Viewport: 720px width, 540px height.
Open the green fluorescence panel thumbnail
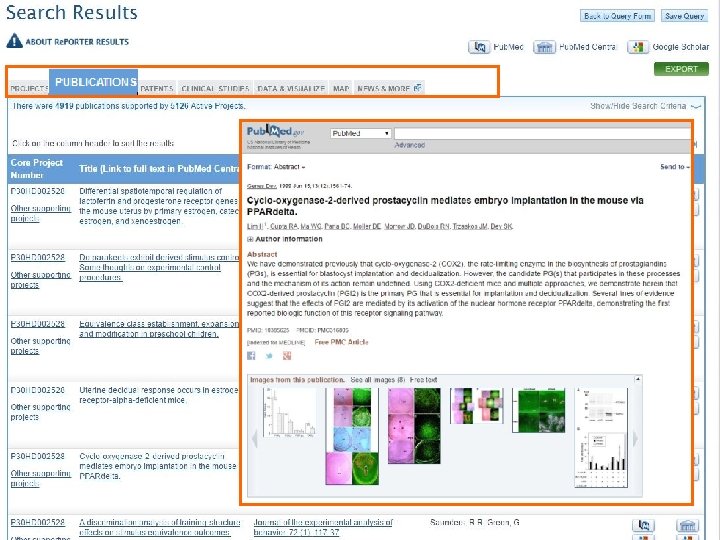coord(539,411)
